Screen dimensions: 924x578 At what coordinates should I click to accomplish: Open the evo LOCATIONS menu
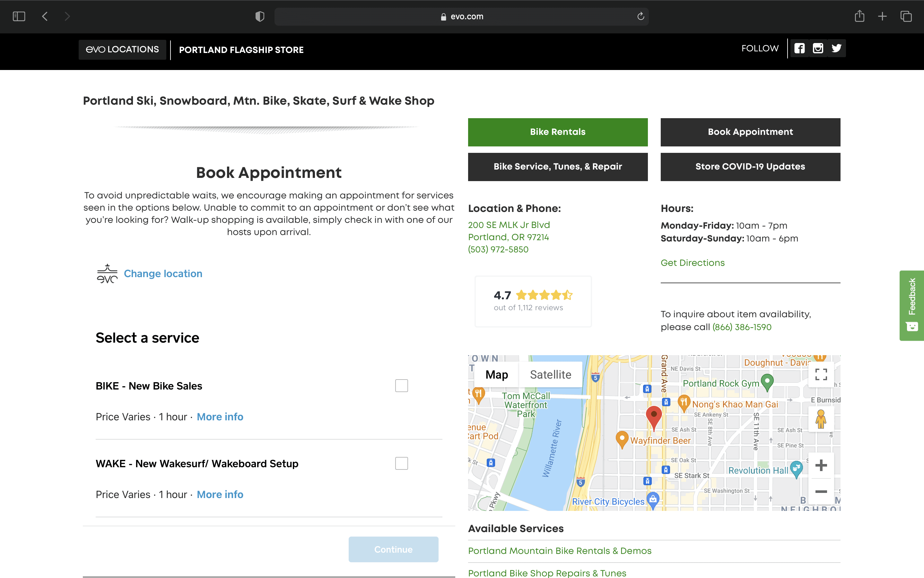tap(122, 50)
